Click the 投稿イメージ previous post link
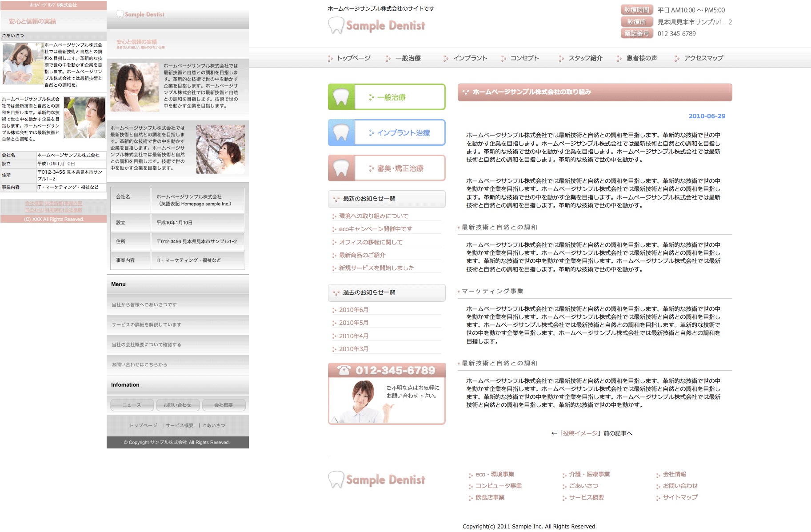Image resolution: width=811 pixels, height=532 pixels. 580,433
